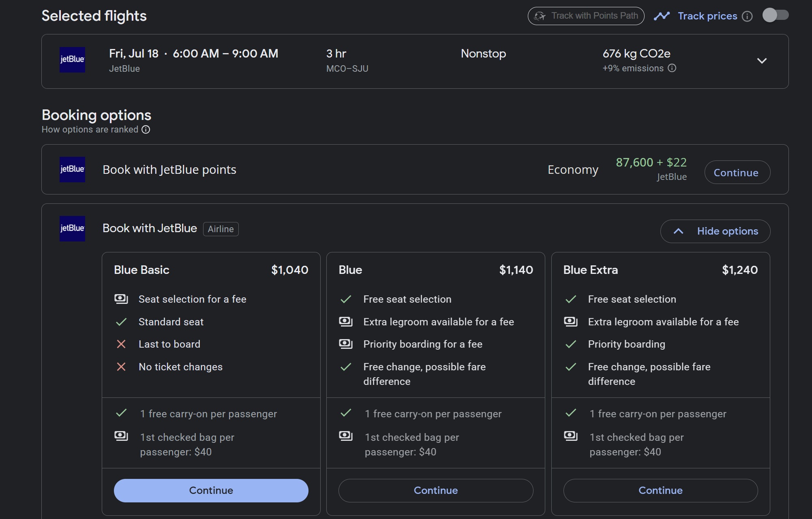Click the Track prices trend line icon
Screen dimensions: 812x519
pyautogui.click(x=662, y=16)
